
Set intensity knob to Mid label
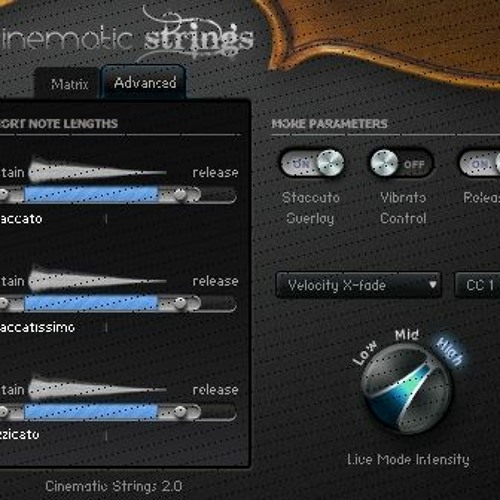point(407,335)
